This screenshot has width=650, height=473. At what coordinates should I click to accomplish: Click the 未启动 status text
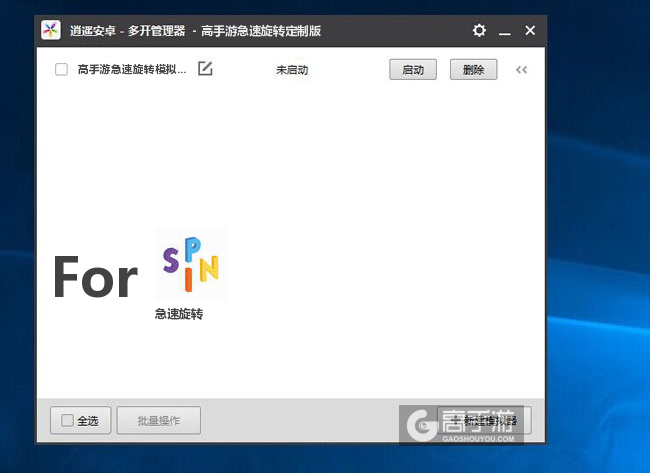[x=292, y=70]
